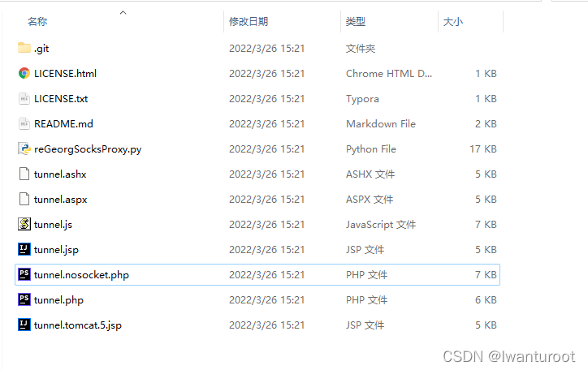Click the markdown icon beside README.md
Image resolution: width=588 pixels, height=370 pixels.
[x=24, y=123]
